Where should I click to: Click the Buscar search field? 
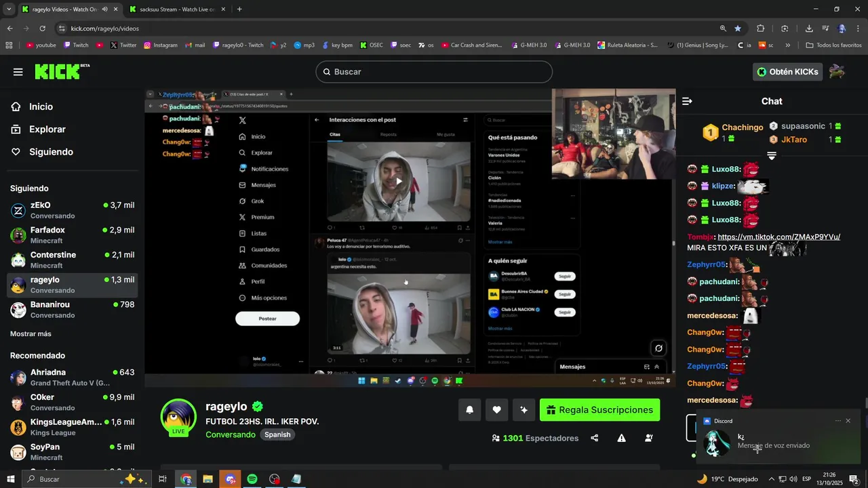(x=434, y=72)
